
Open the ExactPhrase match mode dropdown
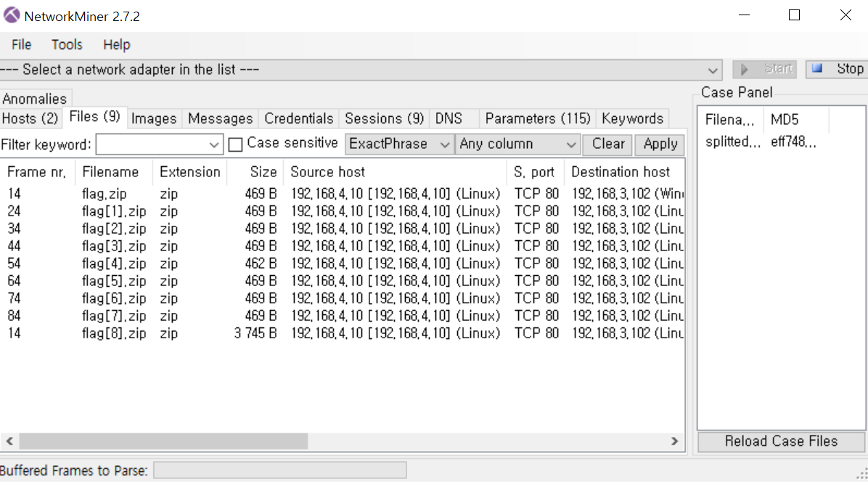[x=398, y=144]
